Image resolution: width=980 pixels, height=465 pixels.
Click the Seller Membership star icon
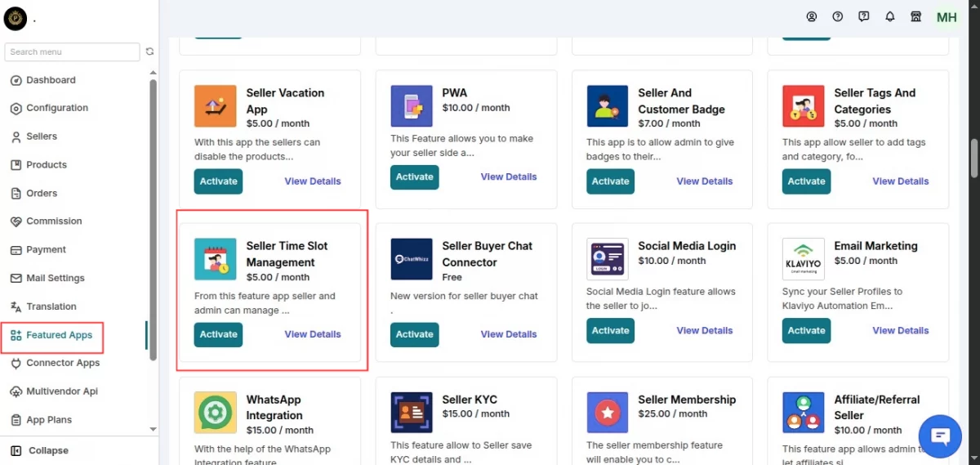[608, 413]
